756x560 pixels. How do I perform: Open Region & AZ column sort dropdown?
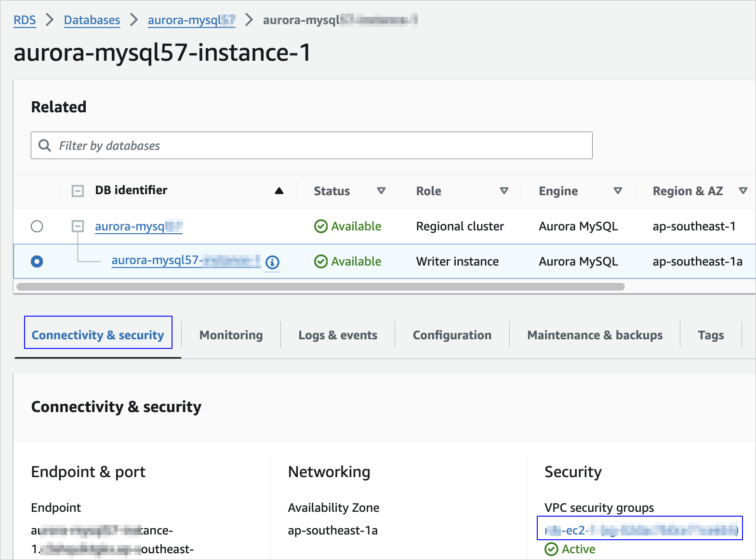pyautogui.click(x=743, y=191)
